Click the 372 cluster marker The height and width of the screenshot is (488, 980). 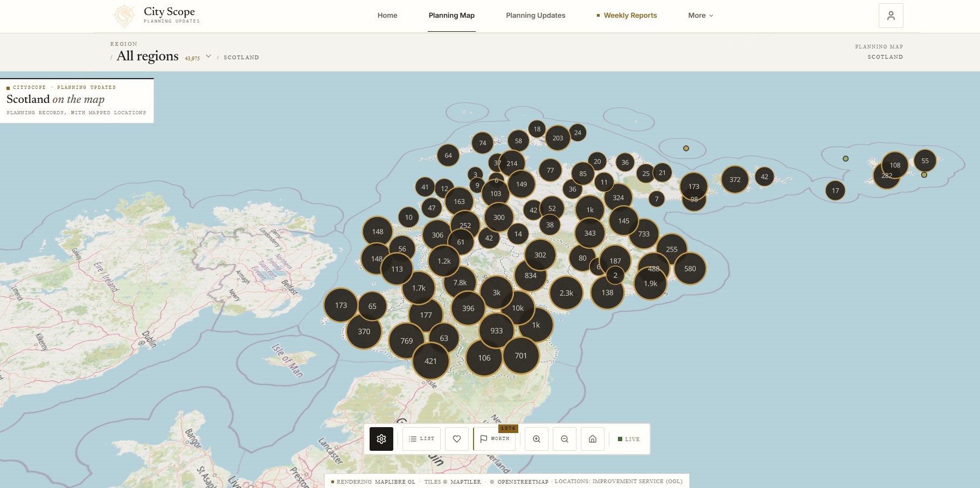coord(735,179)
